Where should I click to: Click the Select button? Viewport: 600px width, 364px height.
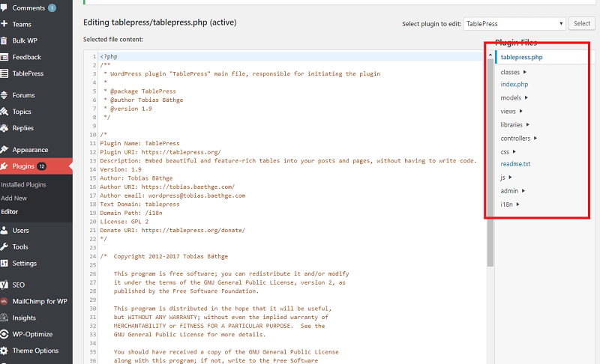[582, 24]
